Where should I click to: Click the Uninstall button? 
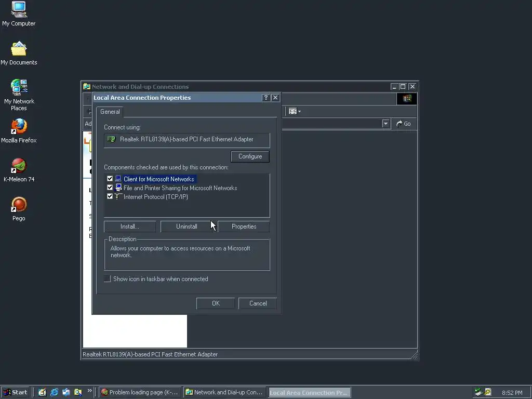tap(187, 227)
